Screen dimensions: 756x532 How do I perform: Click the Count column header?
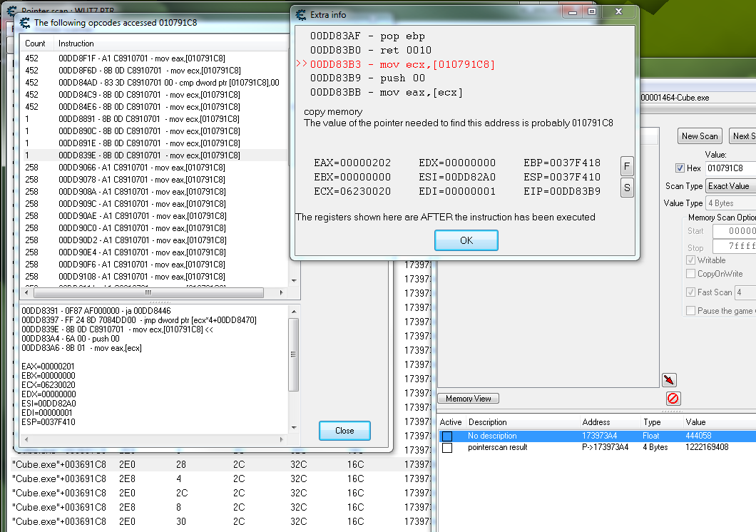click(x=36, y=44)
